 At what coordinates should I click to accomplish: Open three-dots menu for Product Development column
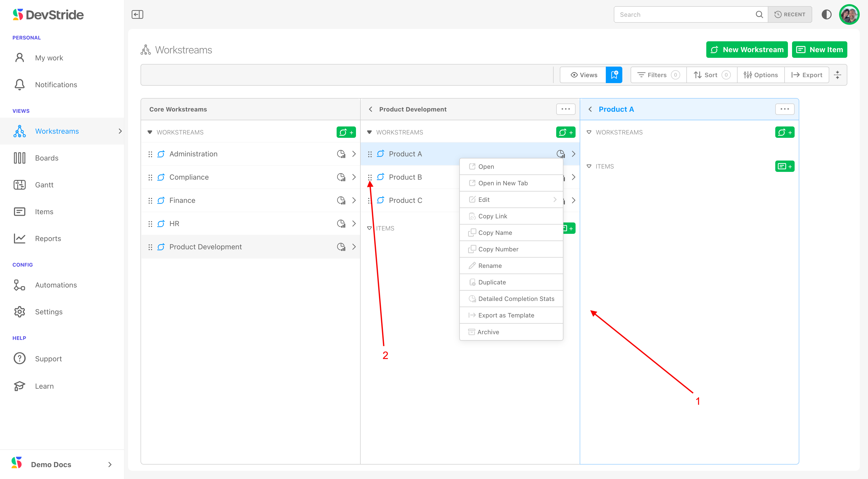coord(565,109)
